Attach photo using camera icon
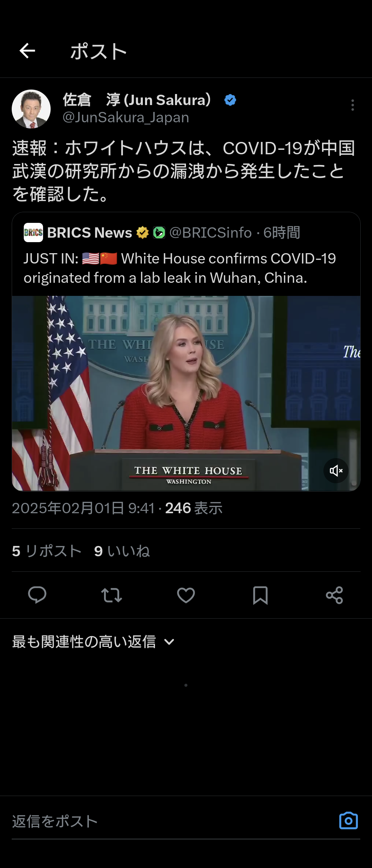Viewport: 372px width, 868px height. [x=349, y=821]
